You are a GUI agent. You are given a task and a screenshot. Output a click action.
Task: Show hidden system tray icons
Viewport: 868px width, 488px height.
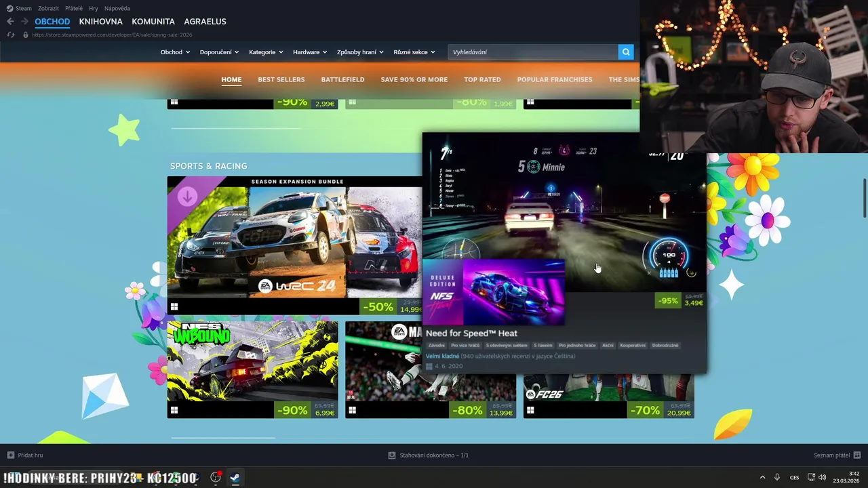click(762, 477)
